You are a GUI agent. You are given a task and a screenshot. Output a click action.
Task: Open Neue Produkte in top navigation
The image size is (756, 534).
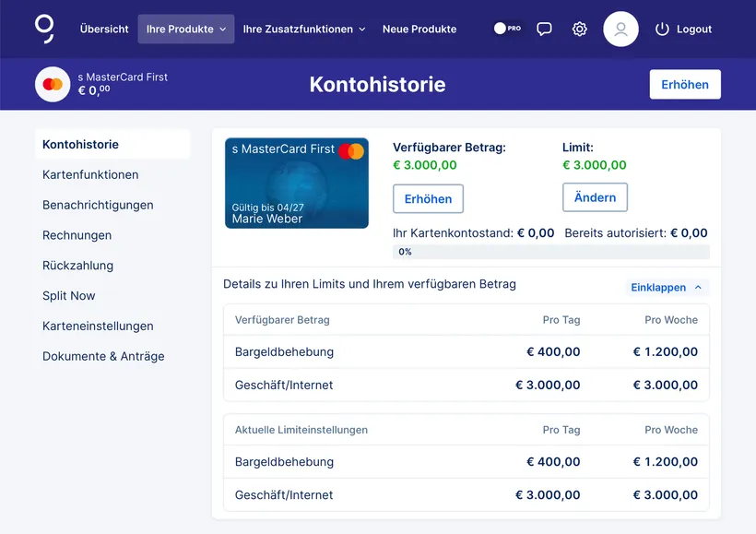click(419, 29)
